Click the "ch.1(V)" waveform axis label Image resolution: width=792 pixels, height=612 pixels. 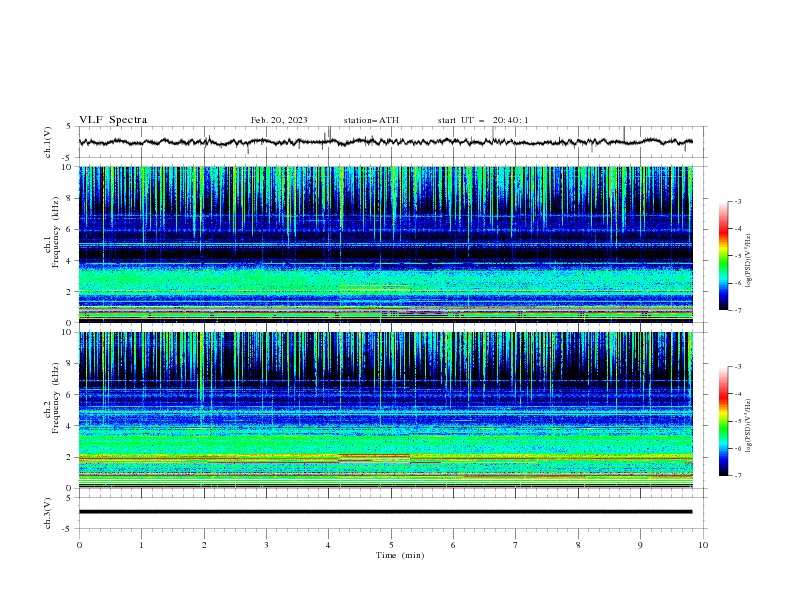[x=48, y=142]
